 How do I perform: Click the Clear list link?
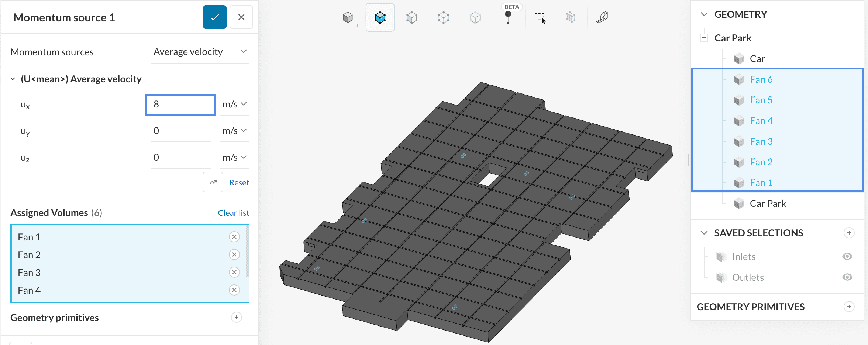tap(233, 213)
